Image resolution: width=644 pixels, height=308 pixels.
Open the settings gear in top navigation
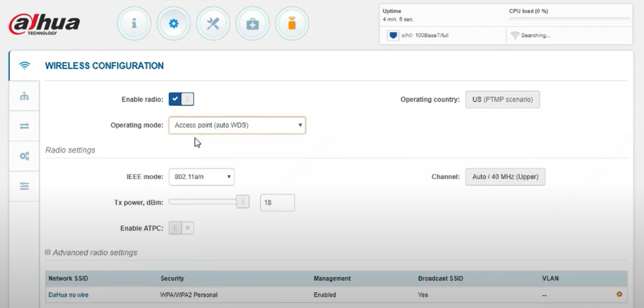click(x=174, y=24)
